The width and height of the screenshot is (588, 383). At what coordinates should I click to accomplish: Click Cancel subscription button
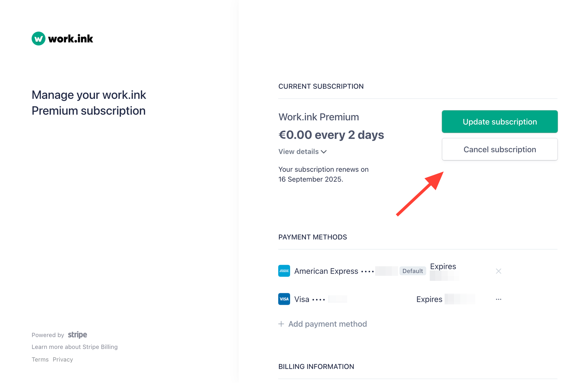(500, 149)
